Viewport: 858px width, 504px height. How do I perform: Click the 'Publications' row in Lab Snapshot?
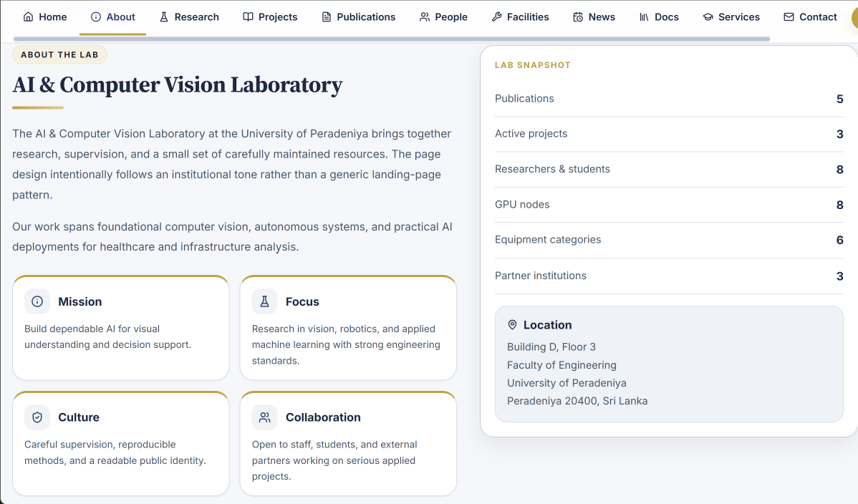point(669,99)
